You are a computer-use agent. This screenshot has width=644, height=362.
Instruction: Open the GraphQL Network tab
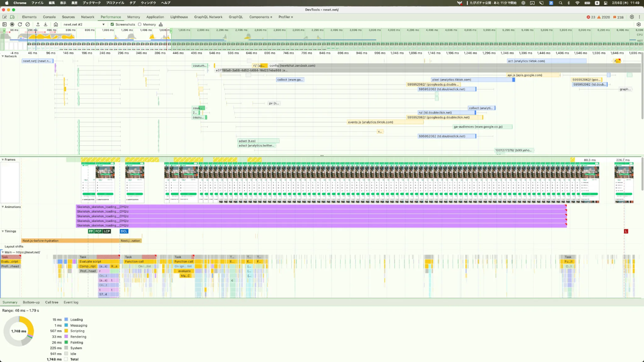tap(208, 17)
